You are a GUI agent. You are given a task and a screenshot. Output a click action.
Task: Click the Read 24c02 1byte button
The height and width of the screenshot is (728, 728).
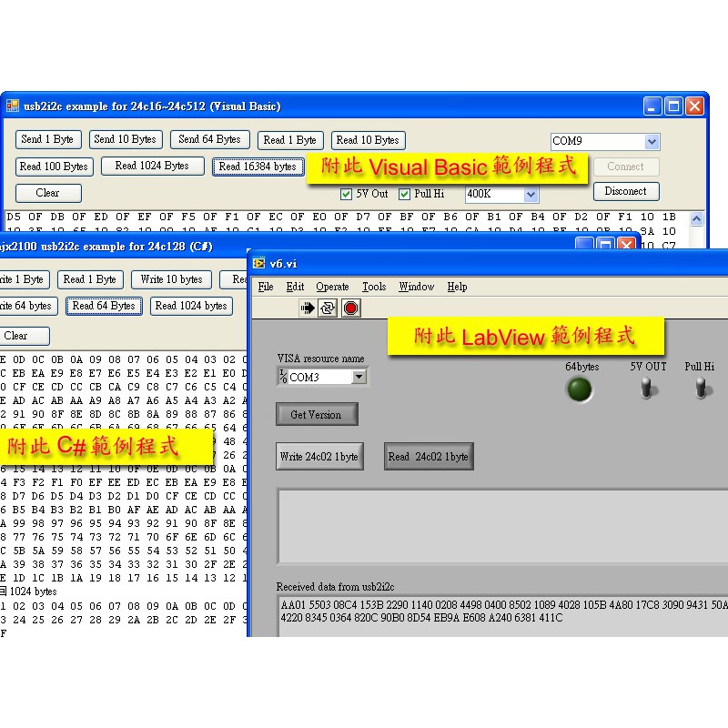point(429,457)
